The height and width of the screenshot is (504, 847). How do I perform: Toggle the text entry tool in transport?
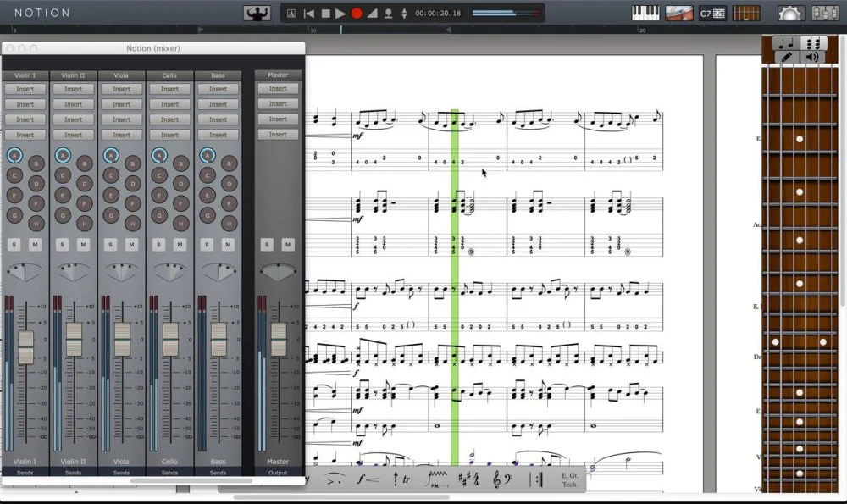(291, 14)
